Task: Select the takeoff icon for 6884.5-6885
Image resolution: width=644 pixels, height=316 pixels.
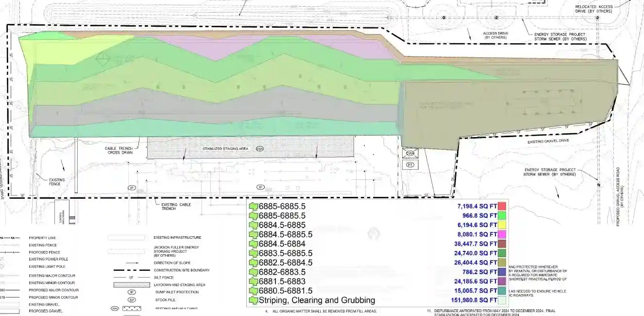Action: (254, 225)
